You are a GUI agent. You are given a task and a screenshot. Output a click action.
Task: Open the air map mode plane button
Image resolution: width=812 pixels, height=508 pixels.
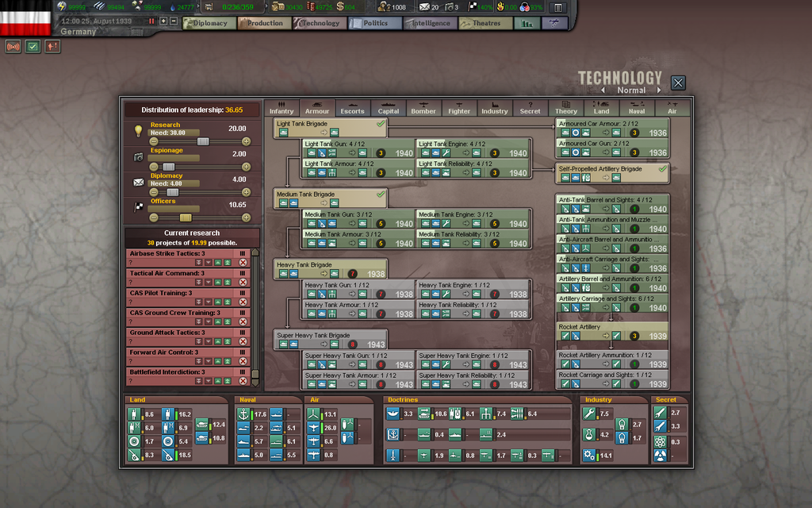click(554, 23)
